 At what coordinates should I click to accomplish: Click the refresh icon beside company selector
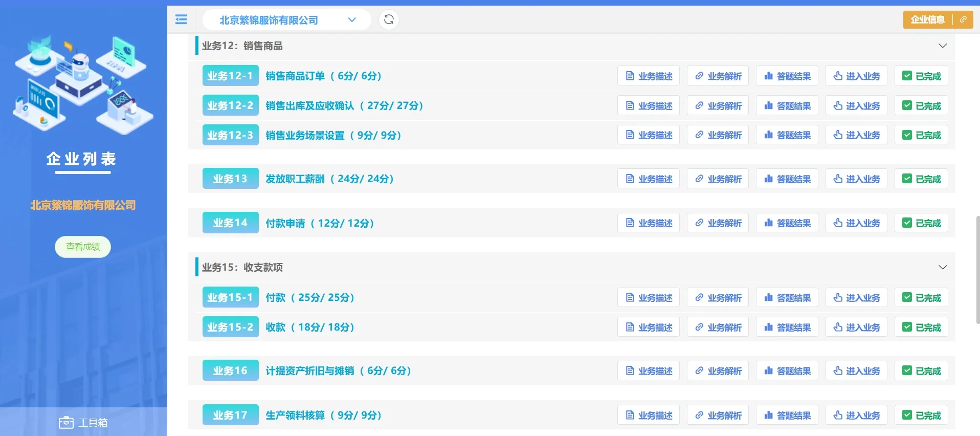click(x=389, y=19)
